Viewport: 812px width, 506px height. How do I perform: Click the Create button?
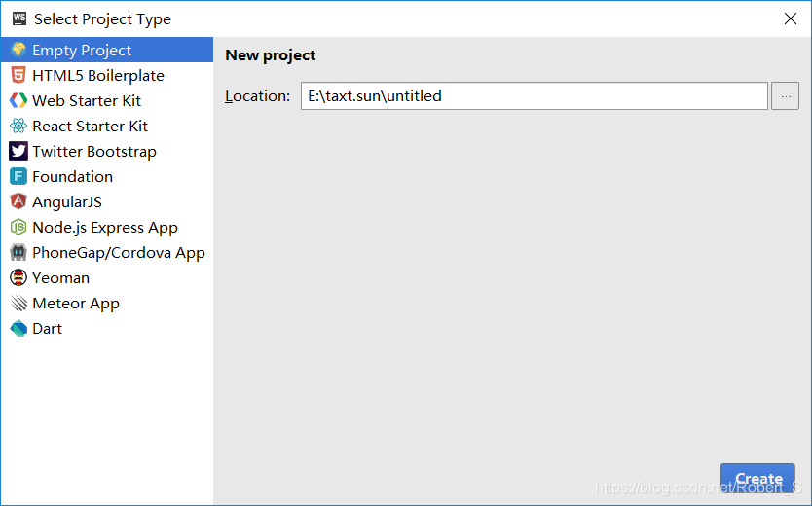pos(757,478)
